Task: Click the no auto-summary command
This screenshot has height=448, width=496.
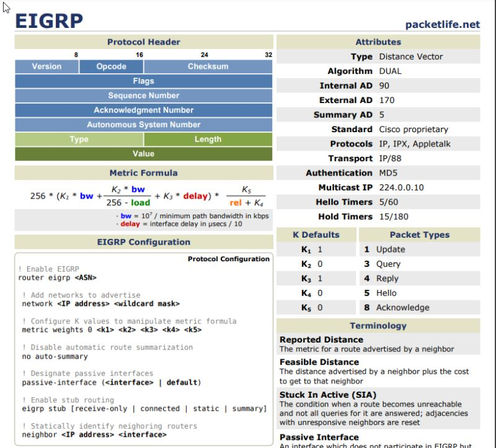Action: point(55,356)
